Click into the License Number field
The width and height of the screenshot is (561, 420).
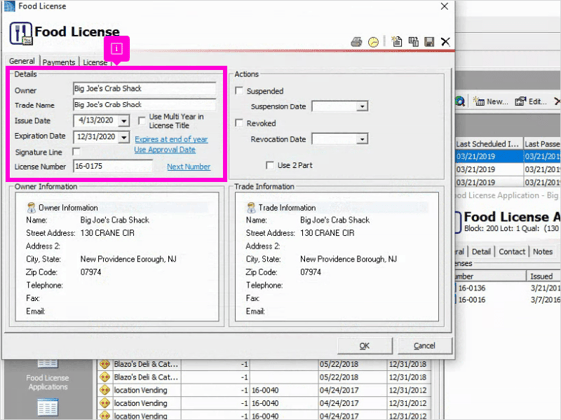pyautogui.click(x=113, y=166)
